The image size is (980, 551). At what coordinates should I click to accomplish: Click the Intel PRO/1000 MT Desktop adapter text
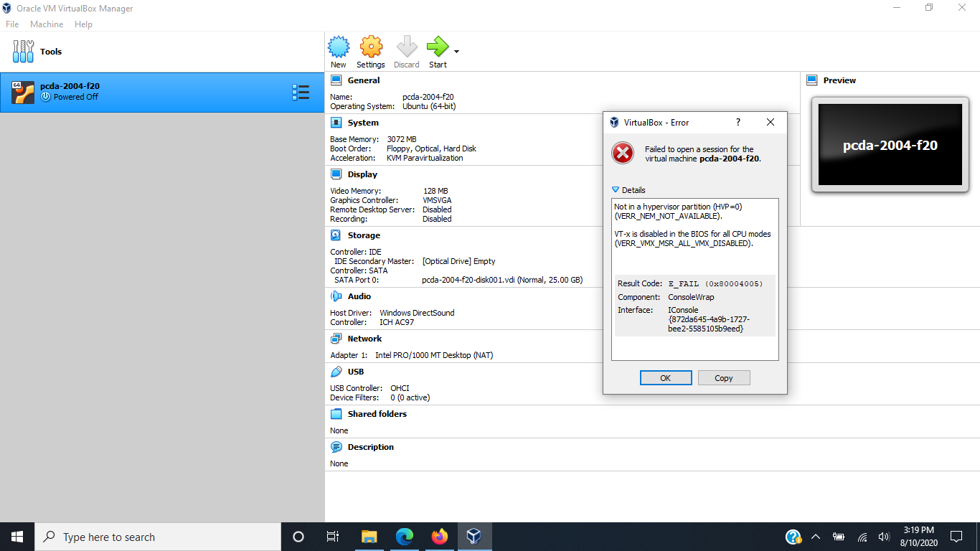click(x=434, y=355)
